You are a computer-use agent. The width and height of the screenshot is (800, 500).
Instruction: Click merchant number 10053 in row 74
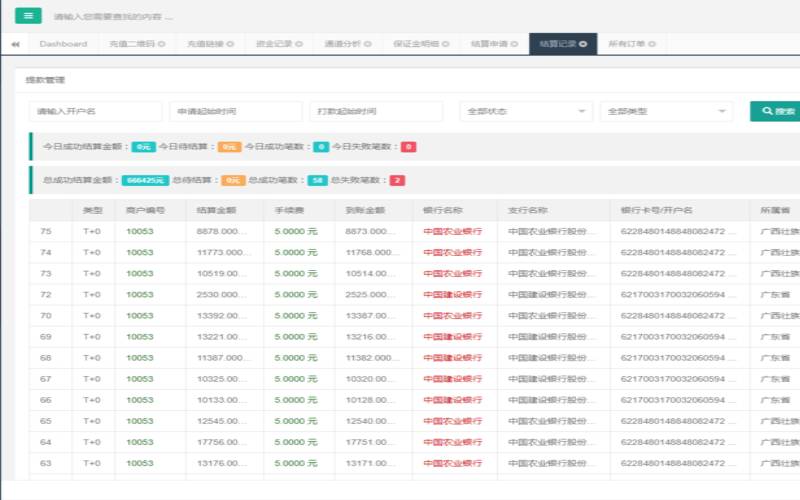[140, 252]
